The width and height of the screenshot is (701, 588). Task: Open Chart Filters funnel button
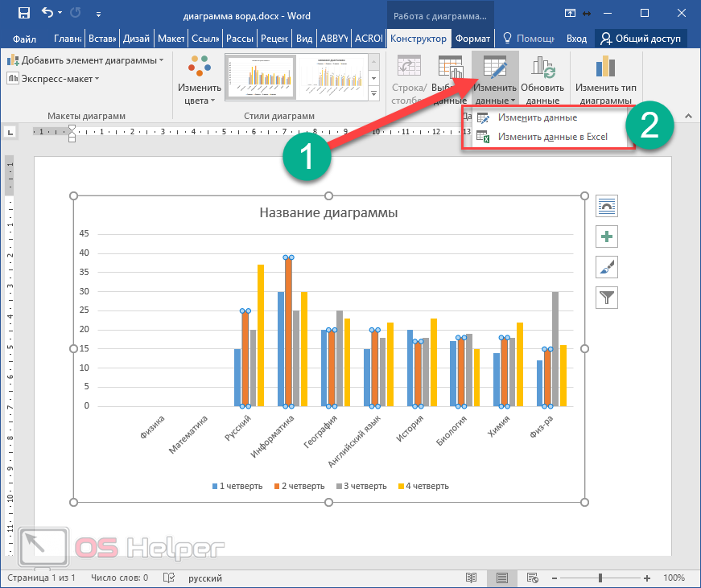click(606, 298)
